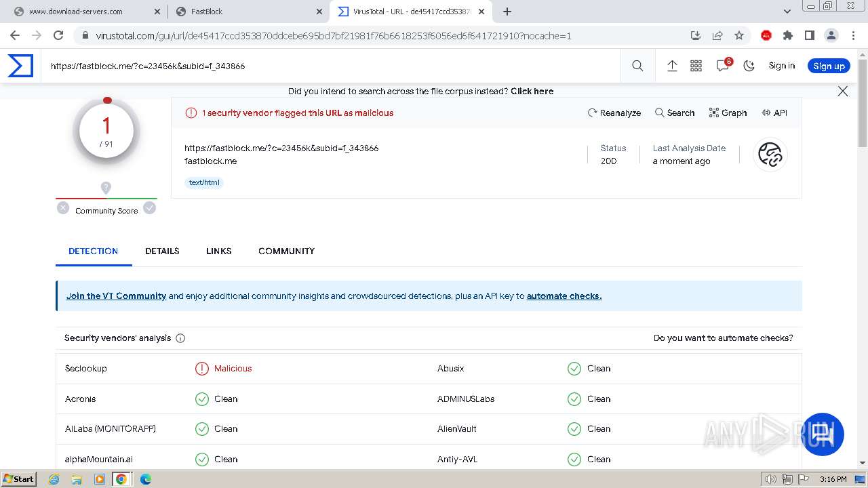
Task: Switch to the DETAILS tab
Action: coord(162,251)
